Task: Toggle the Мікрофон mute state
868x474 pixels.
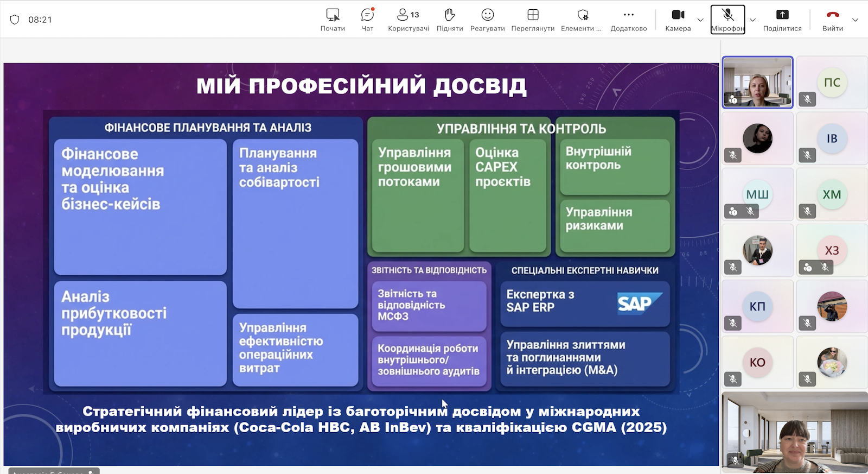Action: pyautogui.click(x=727, y=20)
